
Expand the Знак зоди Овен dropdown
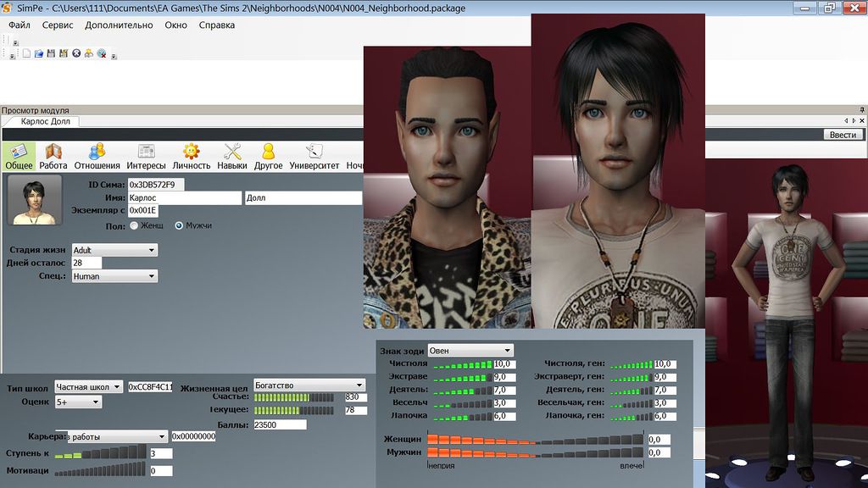507,350
